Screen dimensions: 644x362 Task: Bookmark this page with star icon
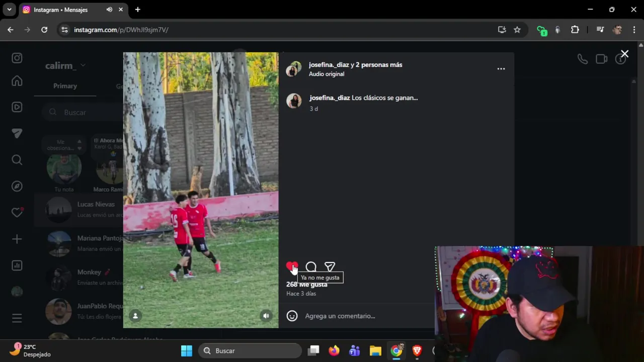[x=517, y=30]
